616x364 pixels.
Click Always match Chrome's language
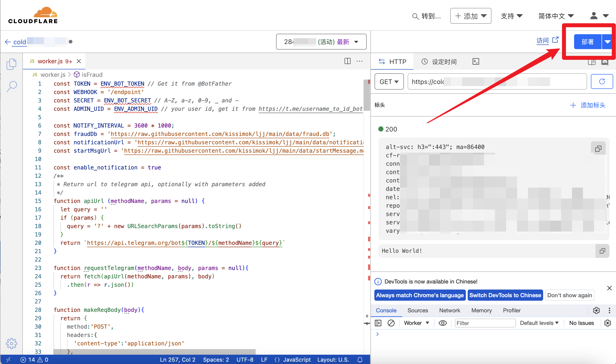tap(420, 295)
